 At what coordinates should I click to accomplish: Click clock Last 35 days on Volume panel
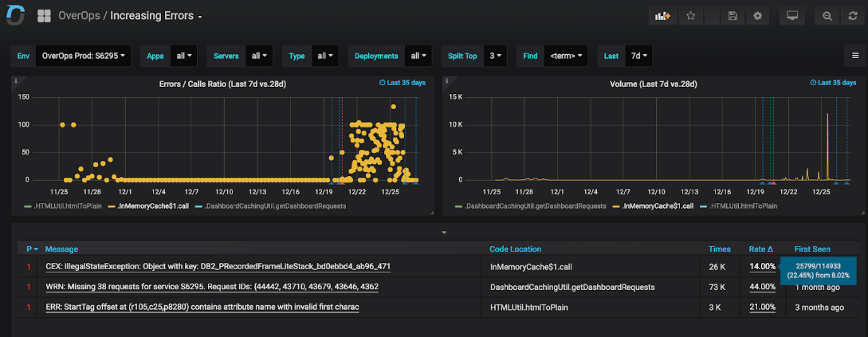[833, 82]
